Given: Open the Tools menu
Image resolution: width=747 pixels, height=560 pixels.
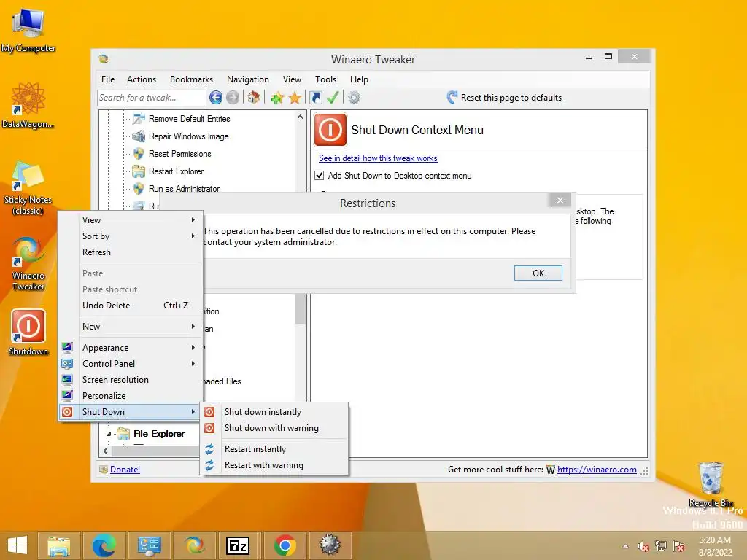Looking at the screenshot, I should click(x=326, y=79).
